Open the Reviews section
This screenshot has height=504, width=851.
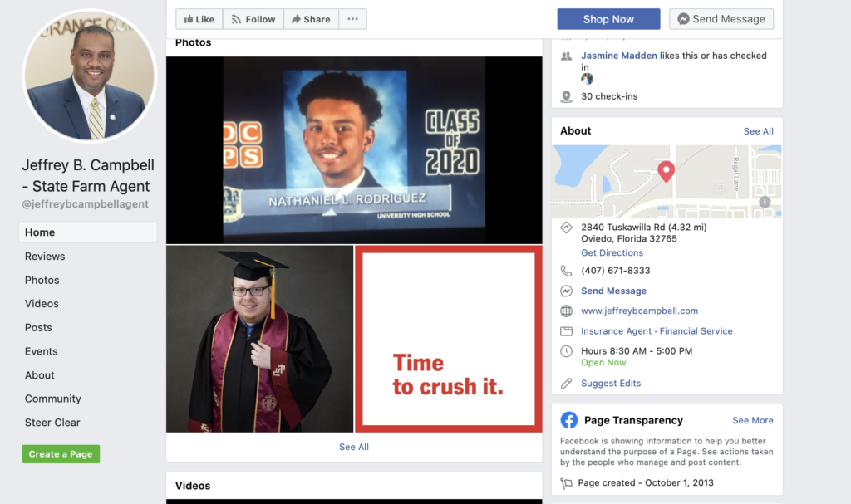(45, 256)
